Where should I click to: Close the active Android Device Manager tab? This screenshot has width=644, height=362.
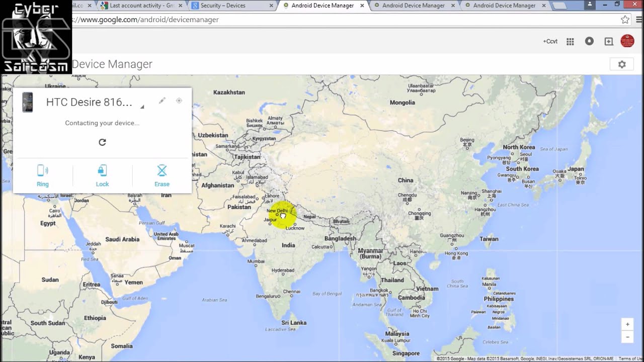363,6
